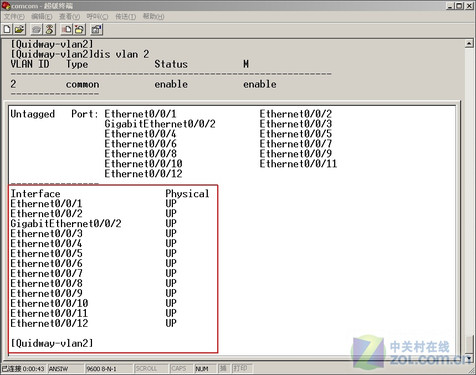The image size is (476, 375).
Task: Click the 'Status' column header text
Action: (x=171, y=64)
